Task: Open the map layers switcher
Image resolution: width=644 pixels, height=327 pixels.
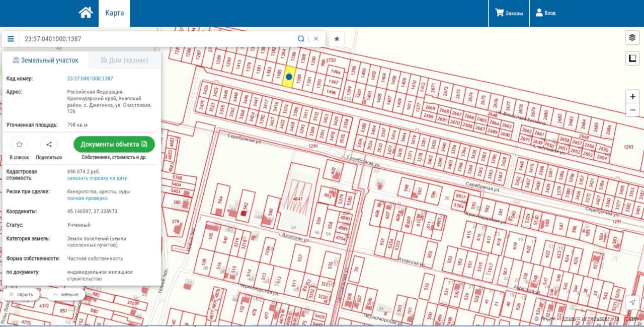Action: [x=632, y=37]
